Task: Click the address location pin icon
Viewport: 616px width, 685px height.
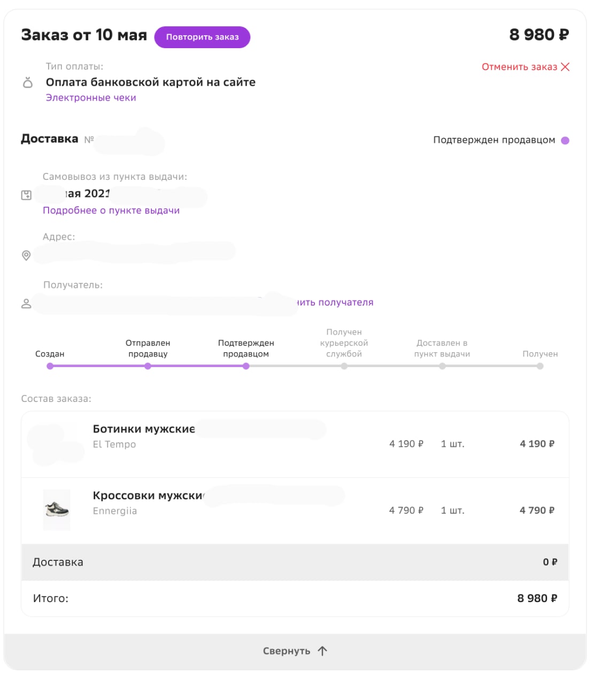Action: coord(26,255)
